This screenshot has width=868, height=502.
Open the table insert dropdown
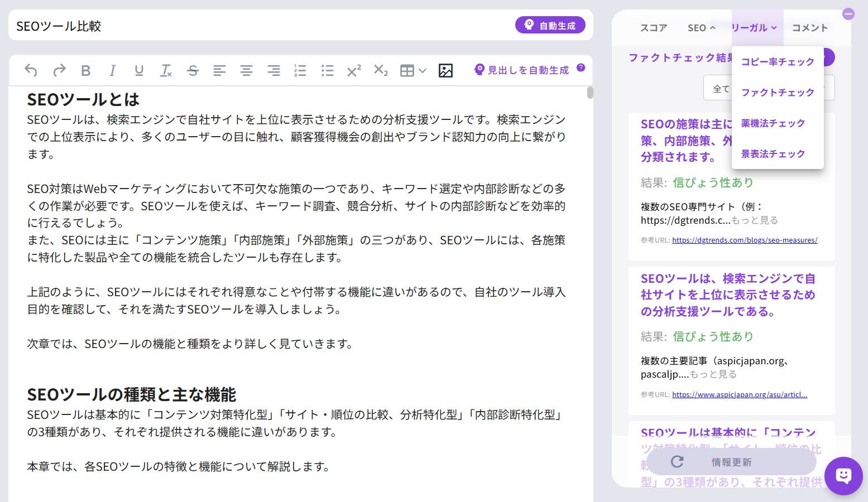[x=413, y=70]
